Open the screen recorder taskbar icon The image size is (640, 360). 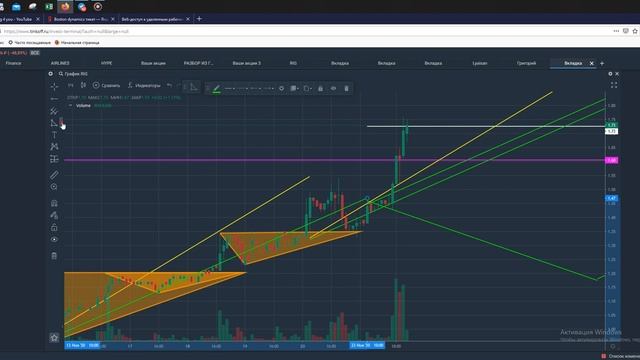click(x=98, y=7)
